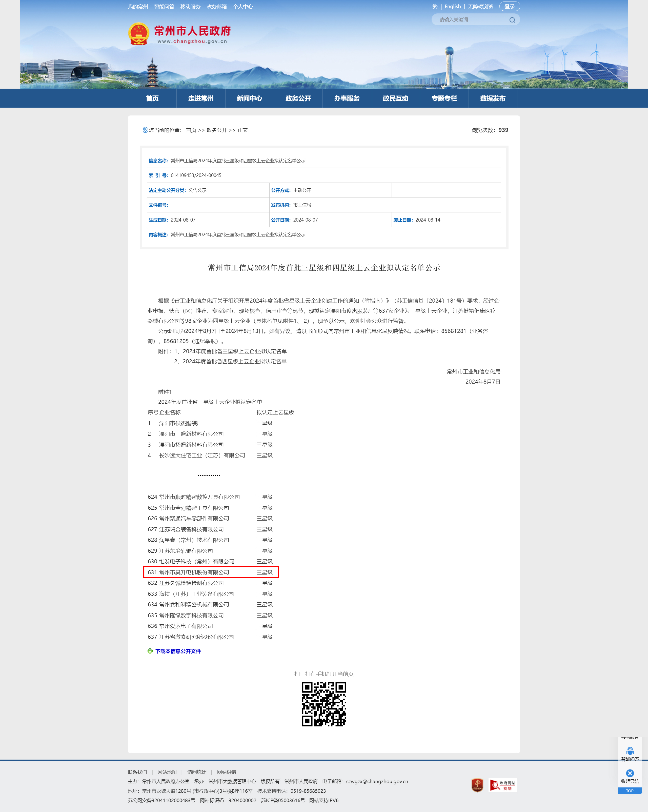648x812 pixels.
Task: Go to 数据发布 navigation tab
Action: pos(493,98)
